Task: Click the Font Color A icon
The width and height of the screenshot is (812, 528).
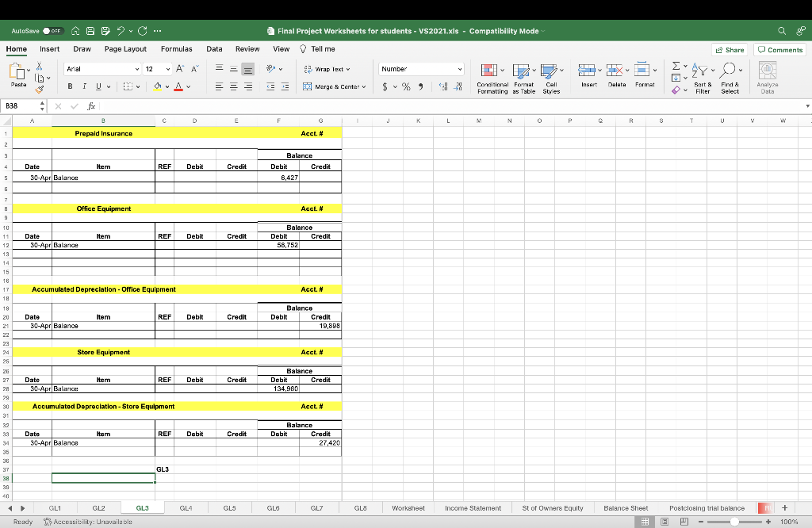Action: pyautogui.click(x=178, y=86)
